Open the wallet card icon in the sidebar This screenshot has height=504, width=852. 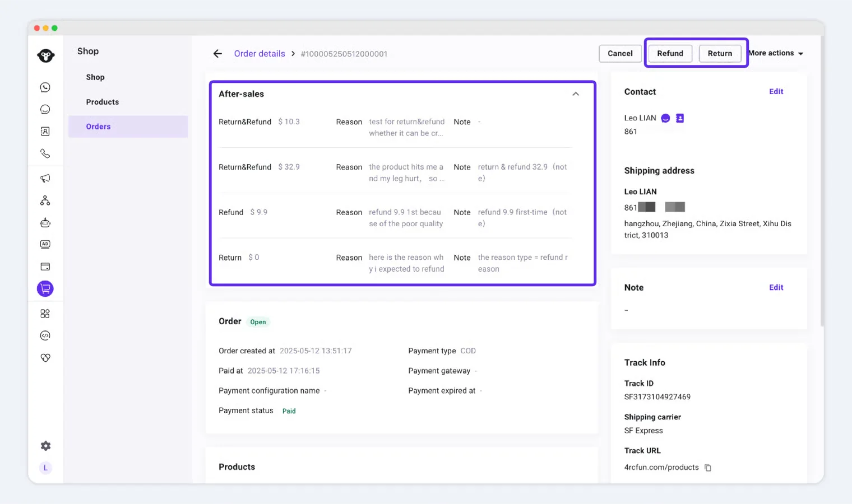coord(45,267)
